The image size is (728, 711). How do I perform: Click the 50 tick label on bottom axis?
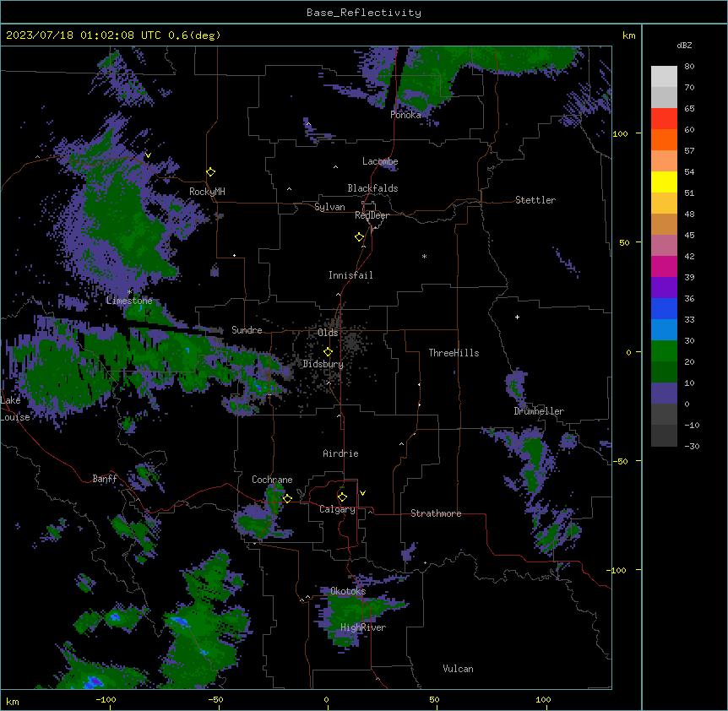(434, 699)
